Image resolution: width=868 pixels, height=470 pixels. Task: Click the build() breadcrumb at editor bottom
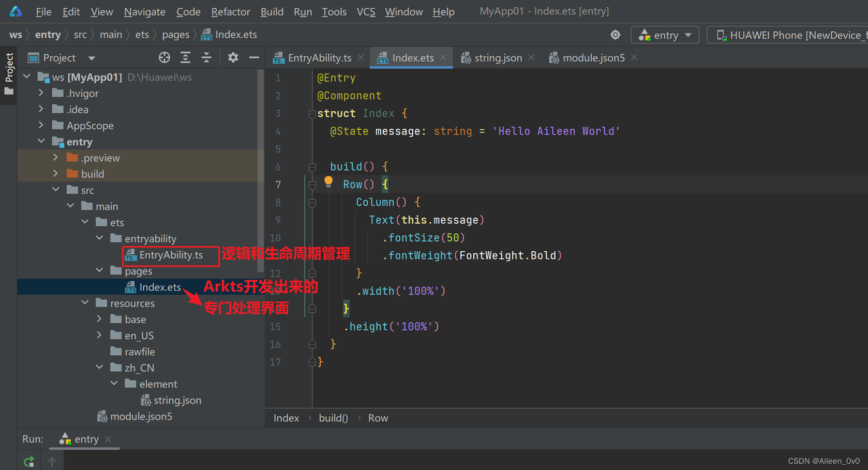coord(333,418)
